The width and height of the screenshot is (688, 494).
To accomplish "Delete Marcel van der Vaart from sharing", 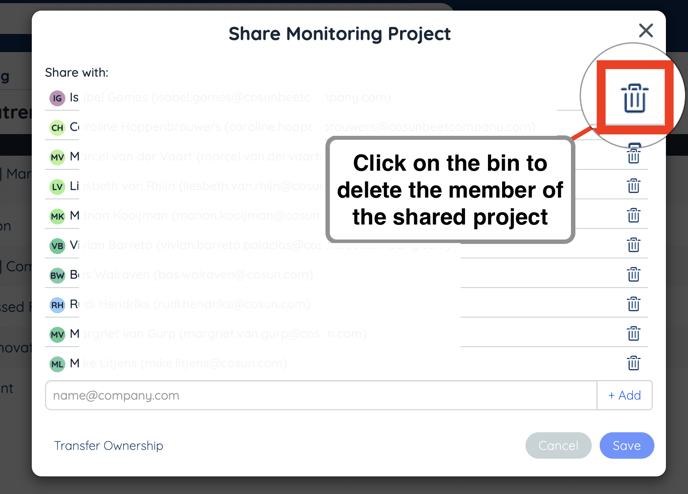I will pyautogui.click(x=633, y=156).
